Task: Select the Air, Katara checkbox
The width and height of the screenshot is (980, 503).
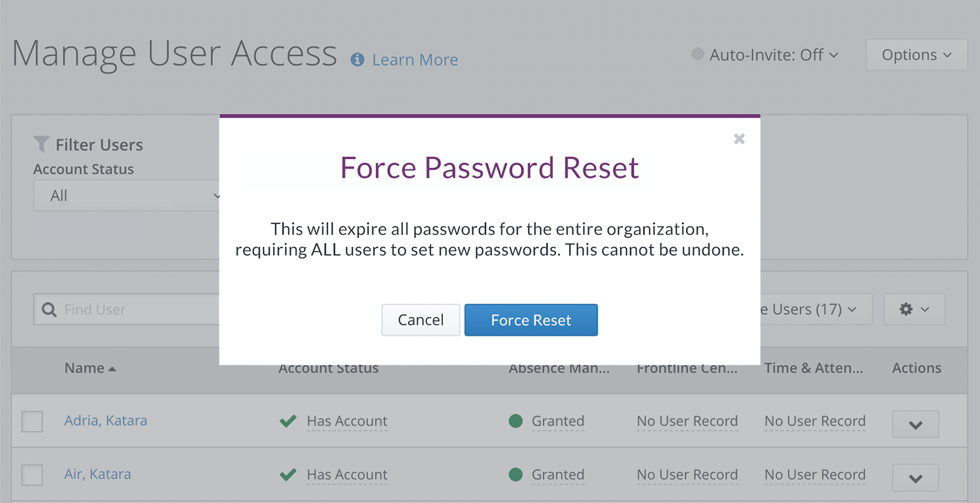Action: (x=32, y=475)
